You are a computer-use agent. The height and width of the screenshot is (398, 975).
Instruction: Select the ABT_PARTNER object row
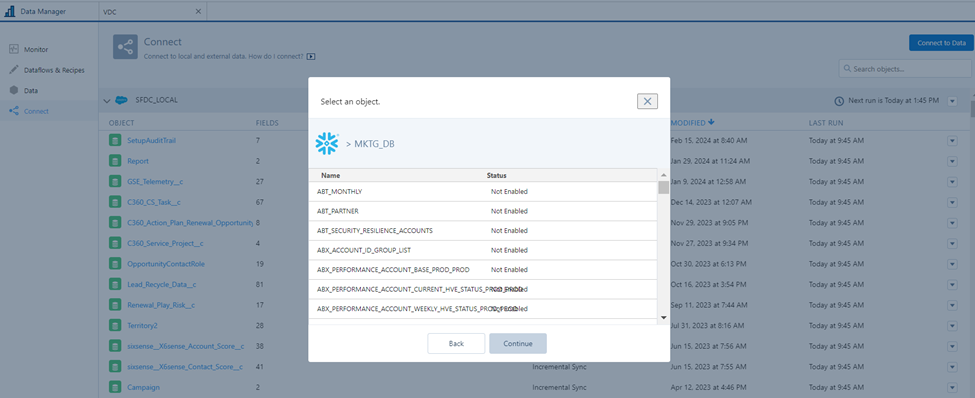pos(483,211)
